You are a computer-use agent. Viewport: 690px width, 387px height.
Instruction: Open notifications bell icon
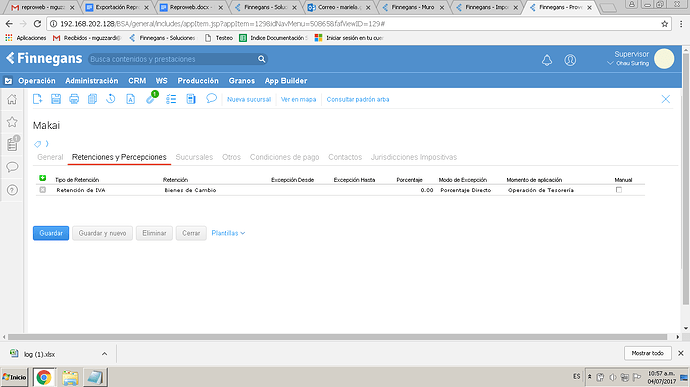click(547, 60)
